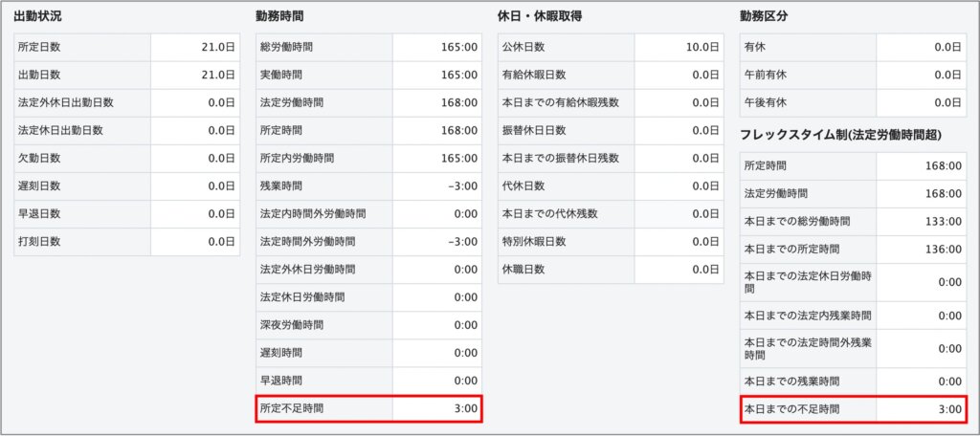Select the 欠勤日数 row label

click(x=39, y=158)
